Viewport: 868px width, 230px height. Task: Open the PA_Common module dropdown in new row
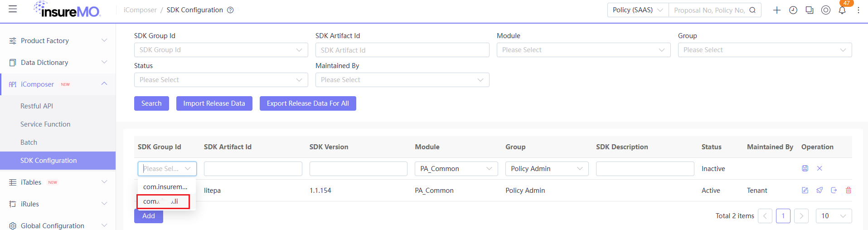(456, 169)
